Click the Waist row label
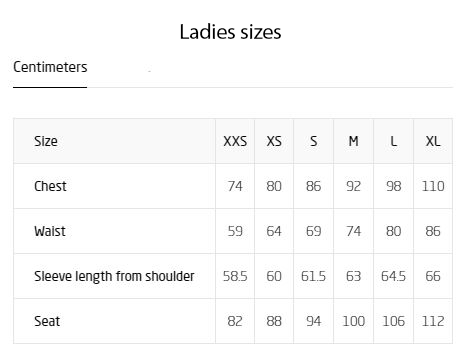The width and height of the screenshot is (471, 362). pos(50,231)
